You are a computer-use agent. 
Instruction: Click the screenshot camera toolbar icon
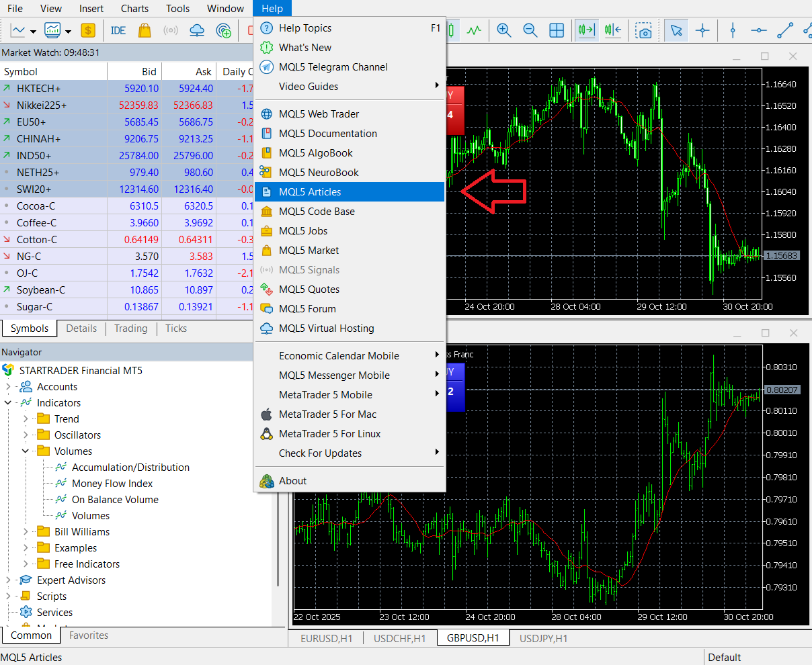pyautogui.click(x=644, y=30)
